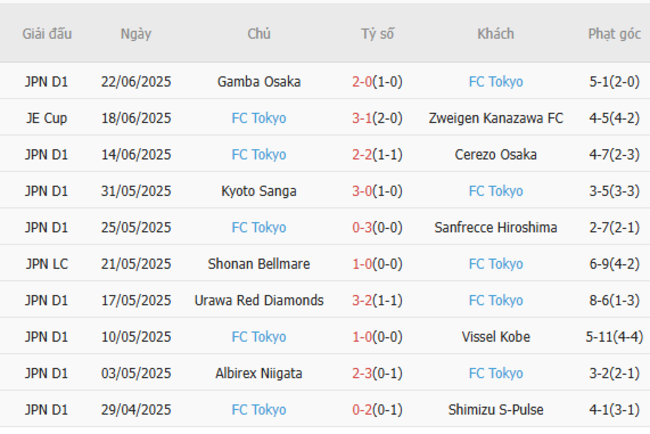Click the 'Ngày' column header
Viewport: 650px width, 434px height.
pyautogui.click(x=136, y=34)
